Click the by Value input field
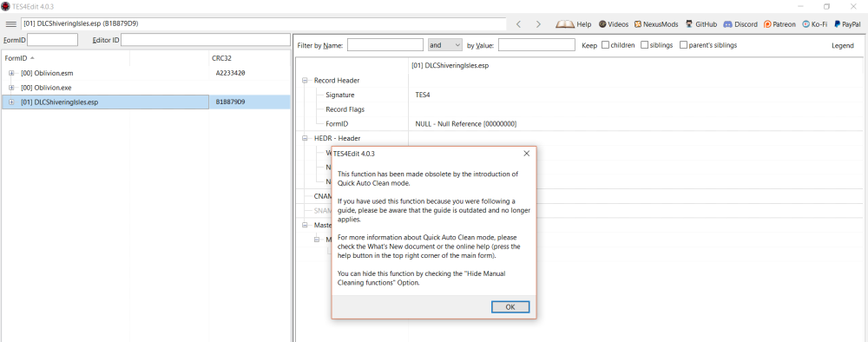This screenshot has width=868, height=342. [x=536, y=45]
